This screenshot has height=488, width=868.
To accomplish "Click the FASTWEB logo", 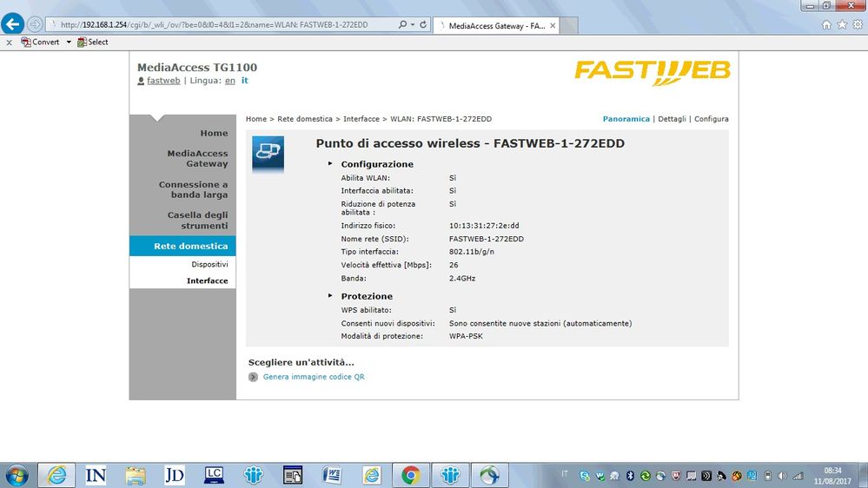I will tap(653, 72).
